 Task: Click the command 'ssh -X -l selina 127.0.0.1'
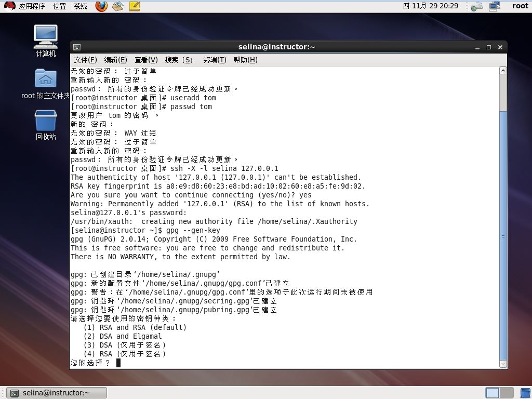[224, 169]
